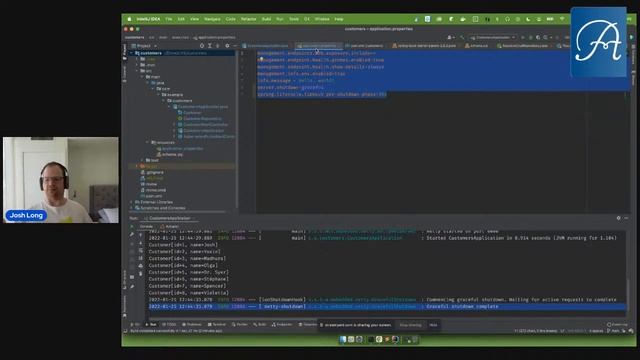
Task: Select schema.sql in project tree
Action: (170, 155)
